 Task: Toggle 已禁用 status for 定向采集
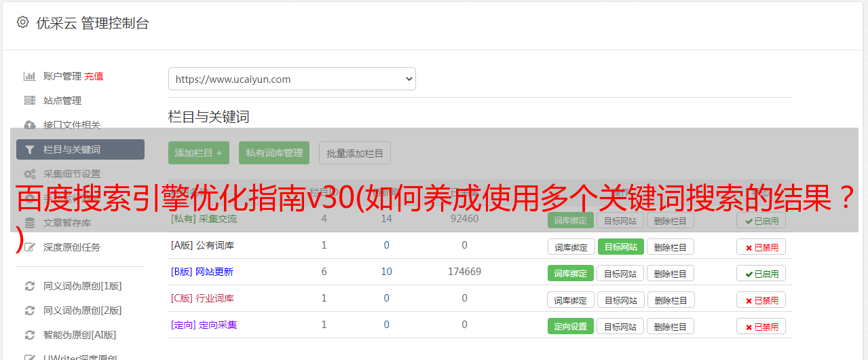click(761, 327)
